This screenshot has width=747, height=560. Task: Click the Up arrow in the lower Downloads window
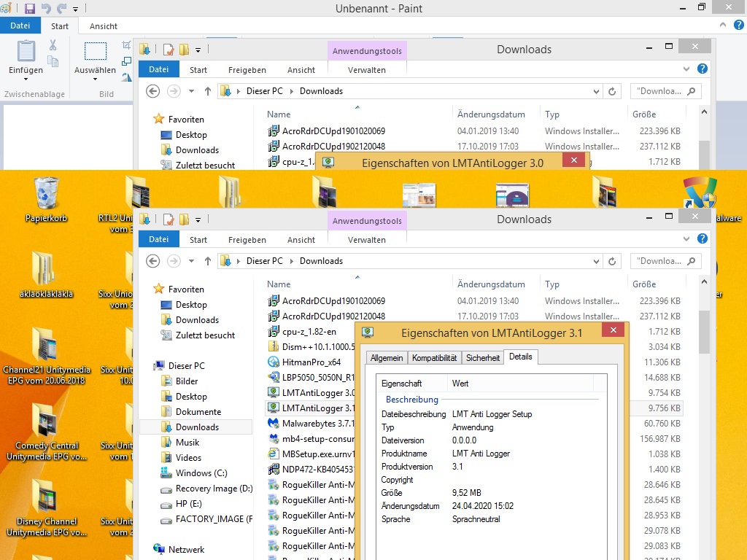tap(208, 261)
